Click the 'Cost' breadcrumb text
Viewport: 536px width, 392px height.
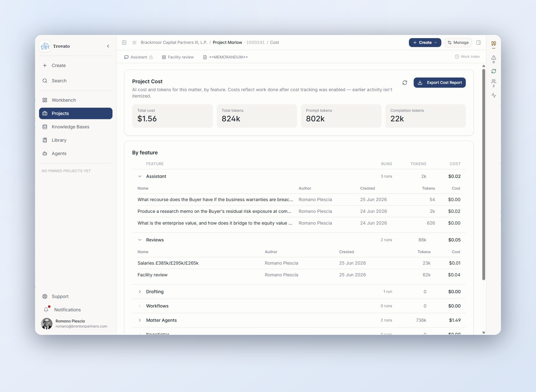(x=275, y=43)
